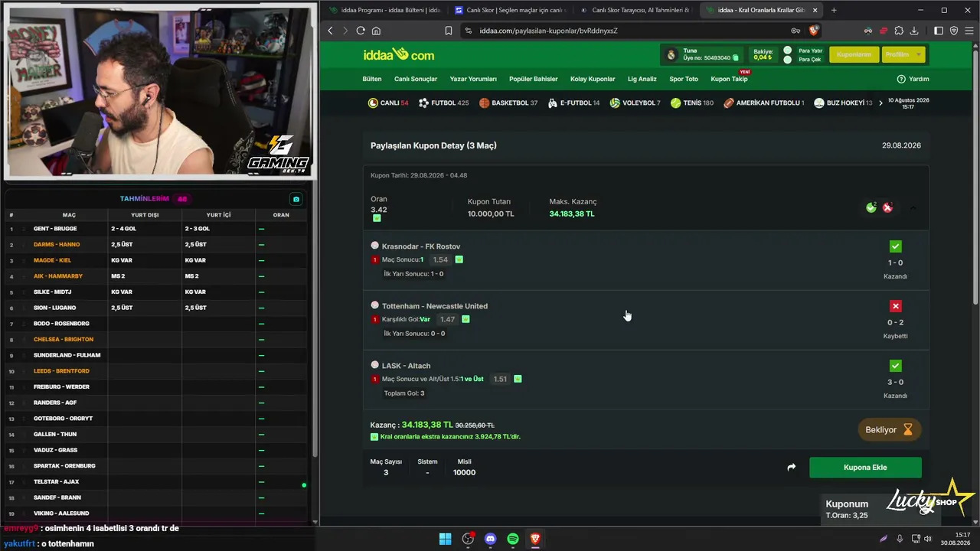The width and height of the screenshot is (980, 551).
Task: Show more sports with the right chevron
Action: [x=880, y=103]
